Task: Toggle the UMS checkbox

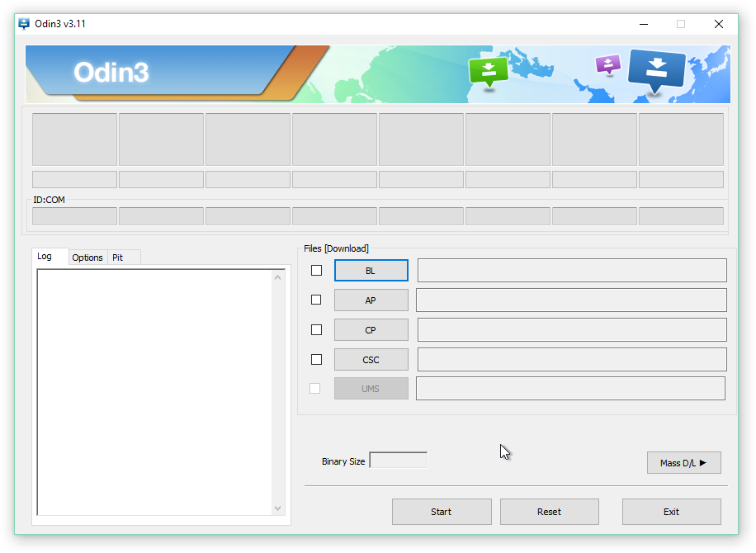Action: 316,388
